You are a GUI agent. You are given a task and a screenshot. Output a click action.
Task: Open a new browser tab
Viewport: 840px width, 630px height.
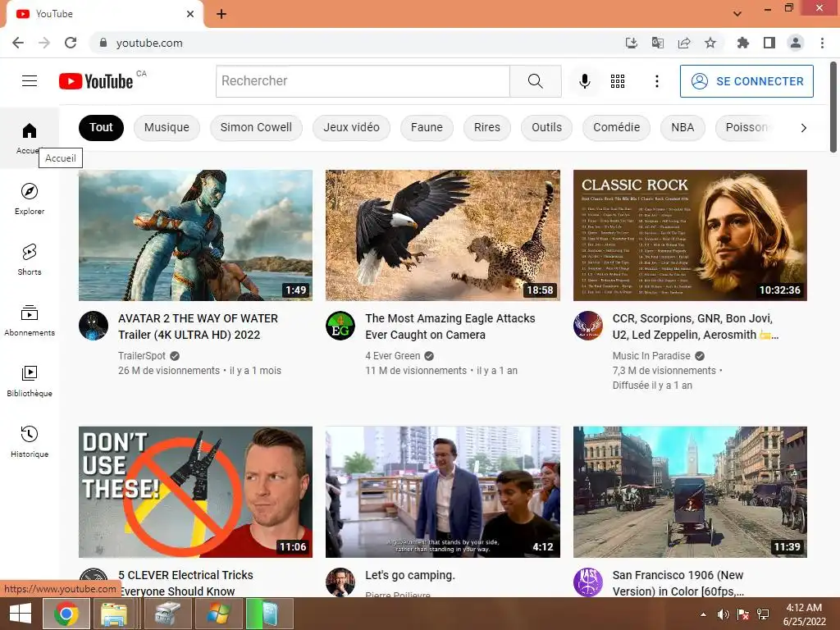pyautogui.click(x=221, y=14)
